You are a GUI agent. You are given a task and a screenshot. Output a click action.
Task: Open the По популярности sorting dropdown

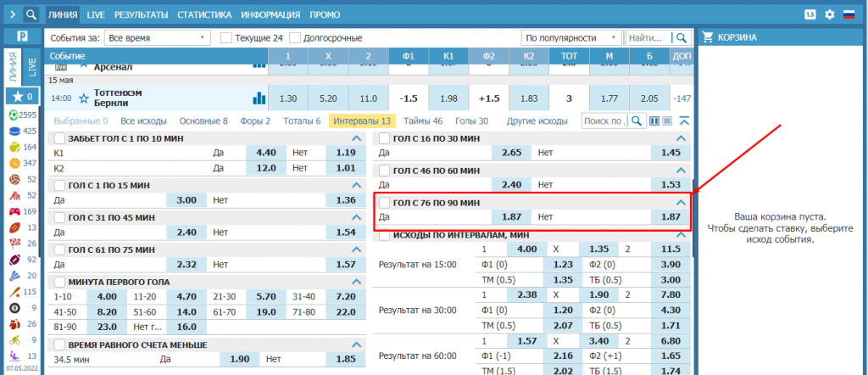click(570, 37)
